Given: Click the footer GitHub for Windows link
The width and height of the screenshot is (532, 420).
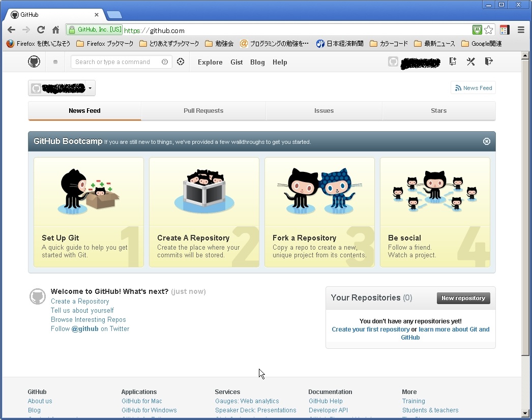Looking at the screenshot, I should click(150, 410).
